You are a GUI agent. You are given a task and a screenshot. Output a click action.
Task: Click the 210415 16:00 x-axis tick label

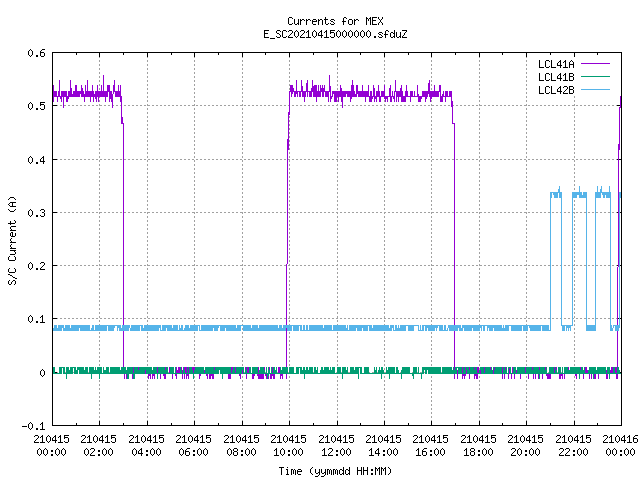431,446
